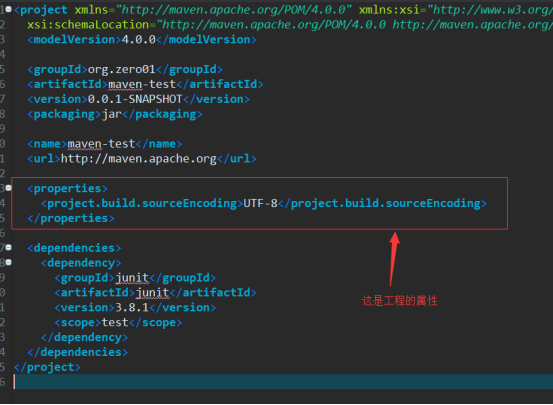Click the opening dependency tag
The height and width of the screenshot is (405, 553).
coord(81,263)
